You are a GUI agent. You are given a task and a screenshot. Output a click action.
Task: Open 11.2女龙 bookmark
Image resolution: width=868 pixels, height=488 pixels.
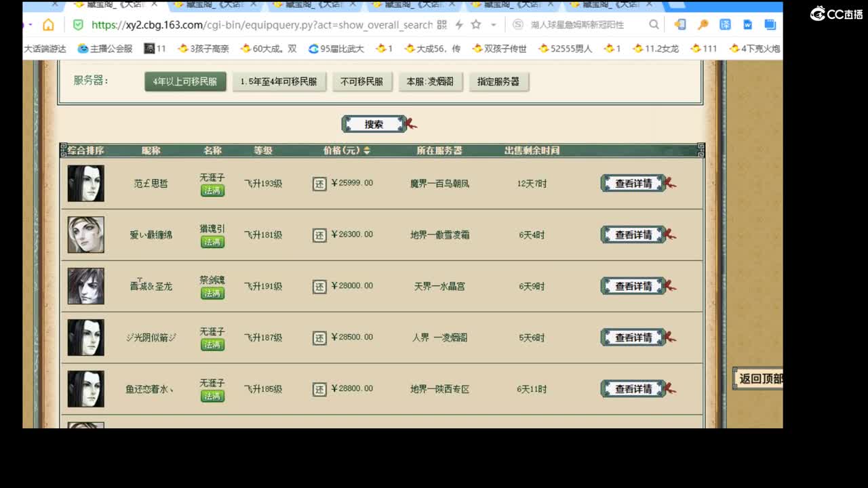[x=656, y=49]
